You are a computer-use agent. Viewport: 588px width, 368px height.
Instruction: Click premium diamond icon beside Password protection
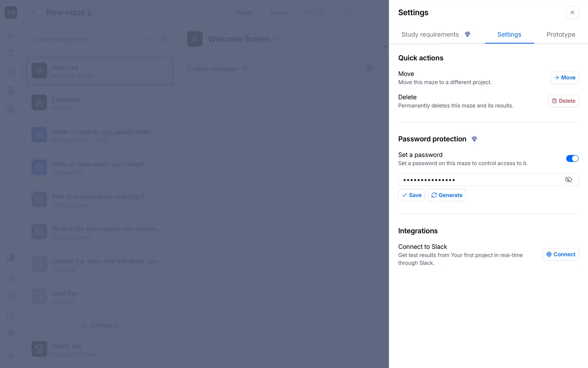click(x=474, y=139)
